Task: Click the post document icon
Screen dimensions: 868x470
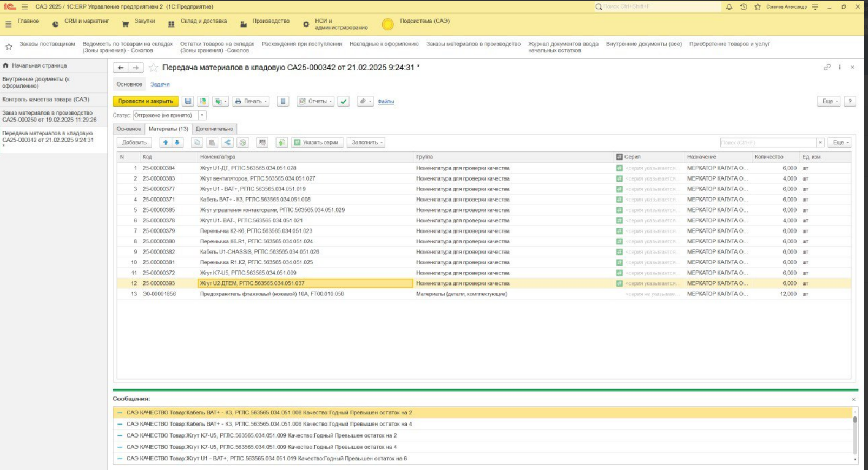Action: pos(203,101)
